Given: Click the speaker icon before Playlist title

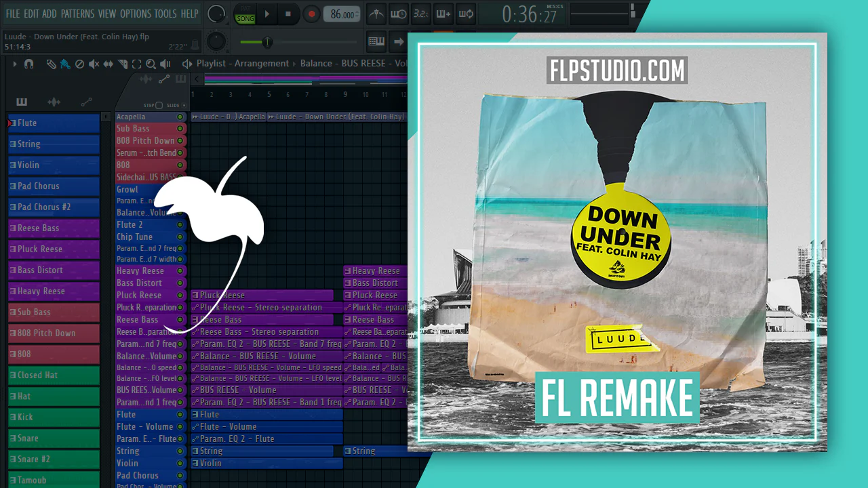Looking at the screenshot, I should click(x=187, y=64).
